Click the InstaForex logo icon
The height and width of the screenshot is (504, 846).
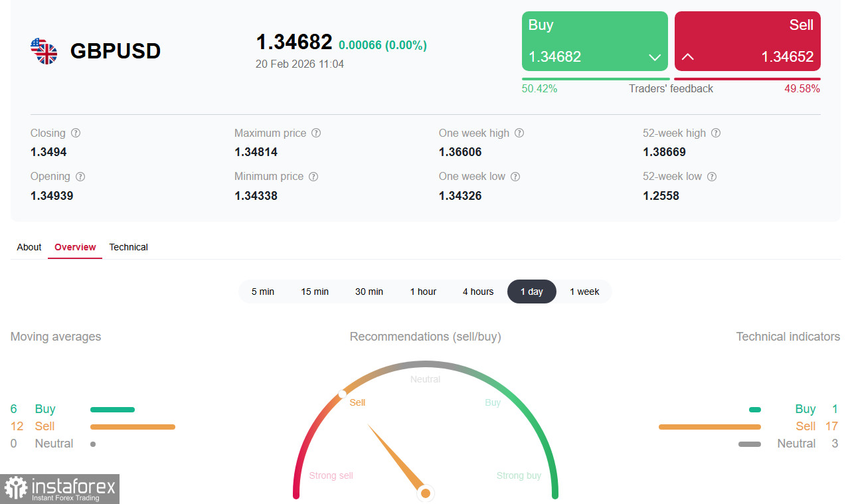(x=15, y=489)
